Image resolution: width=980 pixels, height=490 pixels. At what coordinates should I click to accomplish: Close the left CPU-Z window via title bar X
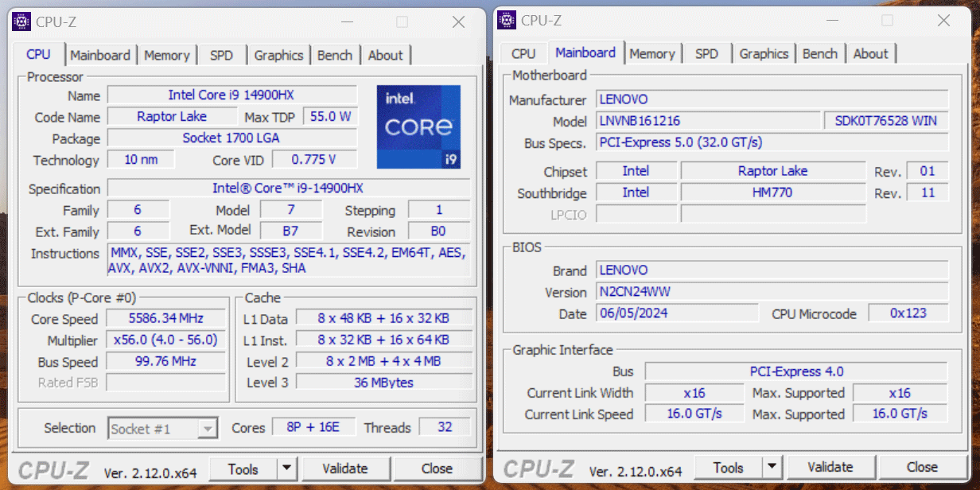coord(458,22)
